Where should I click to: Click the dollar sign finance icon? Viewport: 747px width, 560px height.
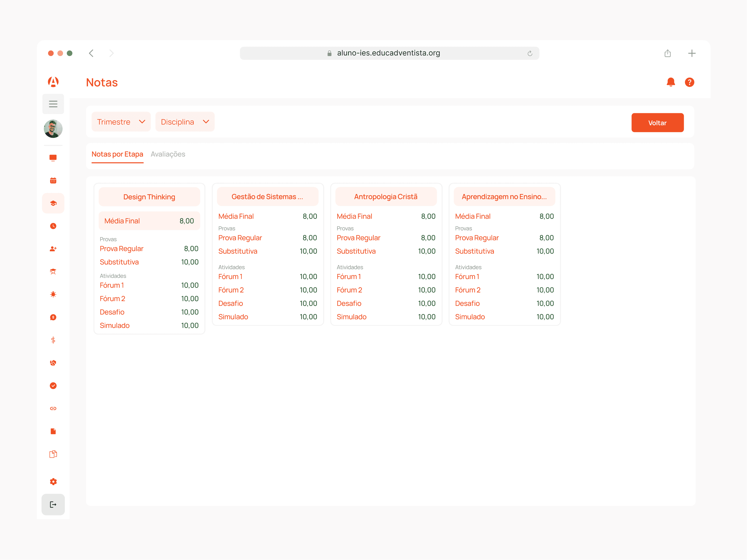[53, 340]
